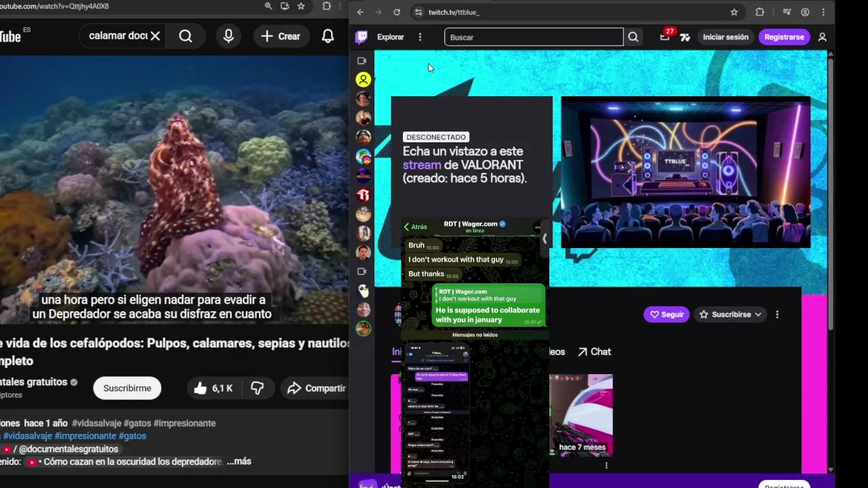
Task: Click the DESCONECTADO label
Action: pos(436,137)
